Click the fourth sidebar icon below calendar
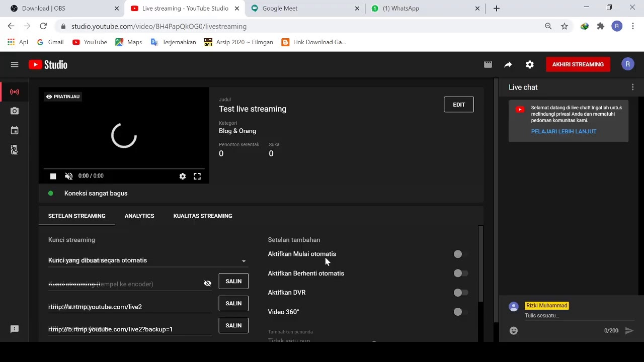This screenshot has width=644, height=362. (15, 150)
